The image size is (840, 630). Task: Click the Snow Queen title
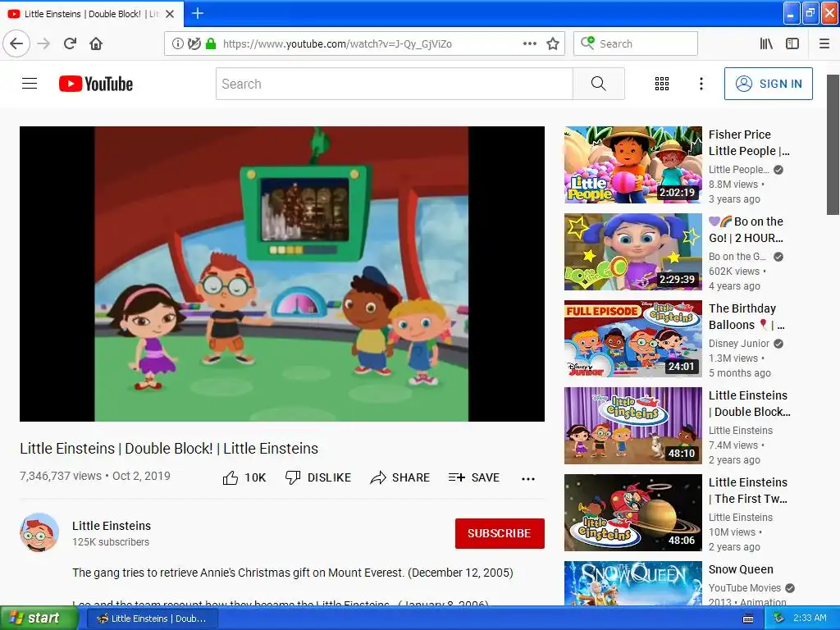[741, 569]
